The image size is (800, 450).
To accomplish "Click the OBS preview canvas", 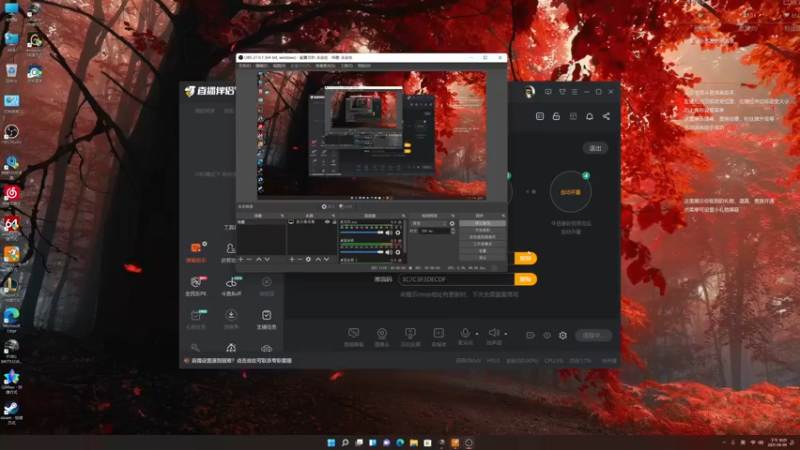I will click(x=371, y=135).
